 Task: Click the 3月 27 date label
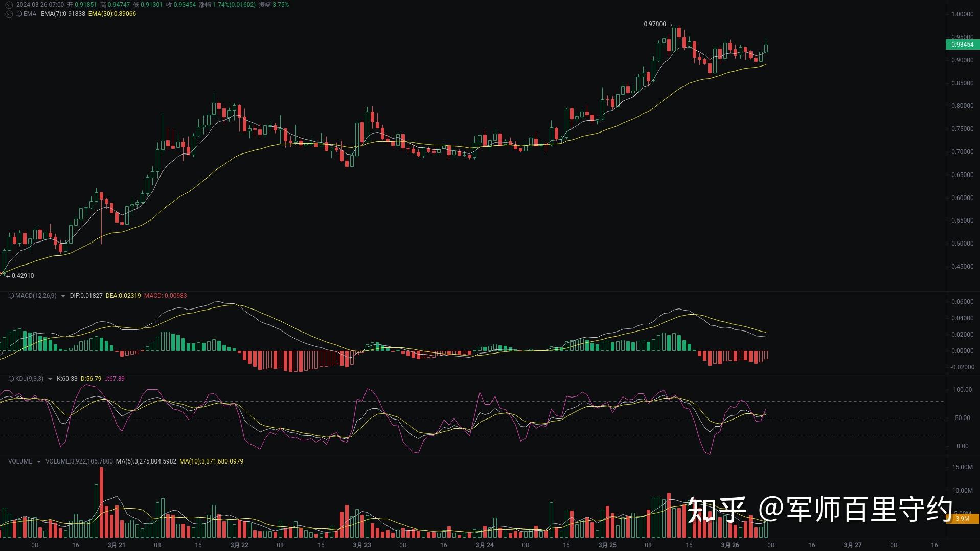(853, 545)
